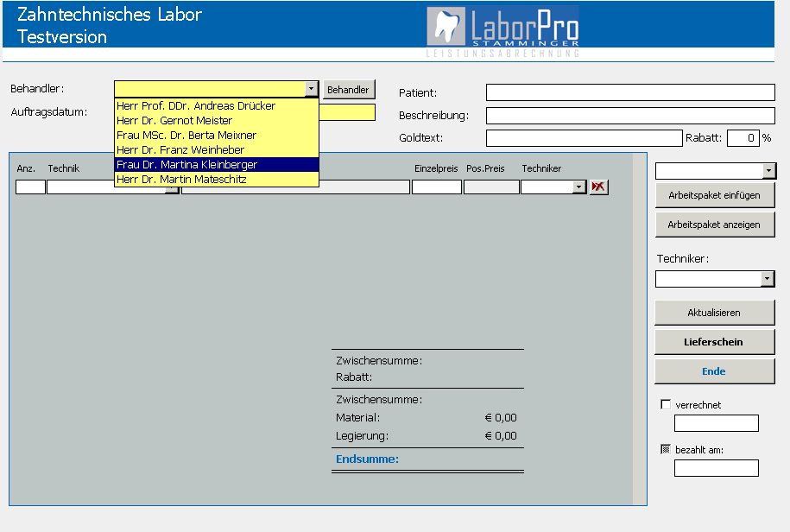
Task: Focus the Rabatt percentage field
Action: point(742,138)
